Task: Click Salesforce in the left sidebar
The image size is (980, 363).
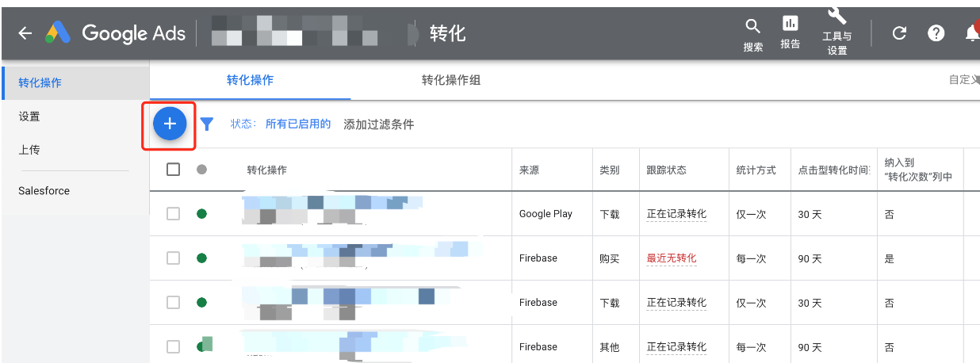Action: click(44, 191)
